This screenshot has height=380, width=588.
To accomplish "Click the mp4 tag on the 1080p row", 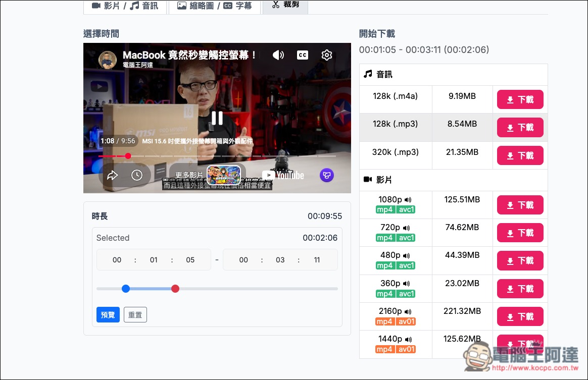I will click(x=385, y=209).
